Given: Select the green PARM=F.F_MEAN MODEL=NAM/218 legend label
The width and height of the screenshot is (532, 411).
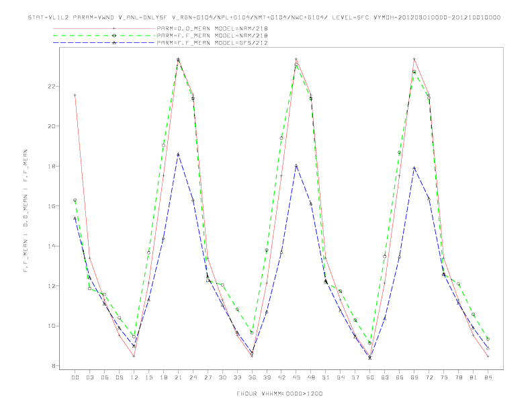Looking at the screenshot, I should click(x=212, y=36).
